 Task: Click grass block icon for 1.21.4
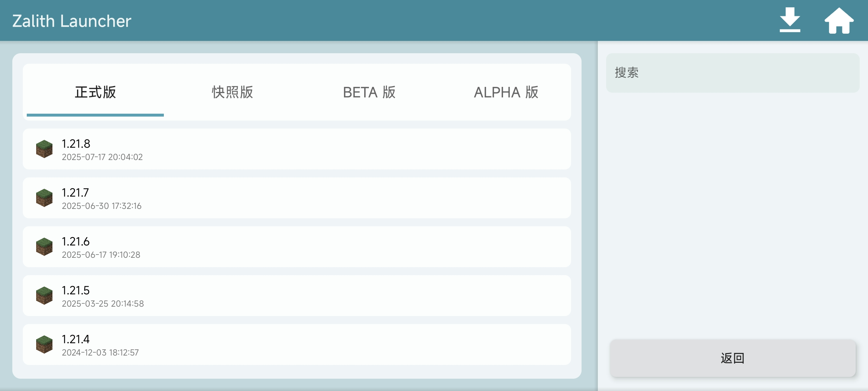click(x=44, y=344)
